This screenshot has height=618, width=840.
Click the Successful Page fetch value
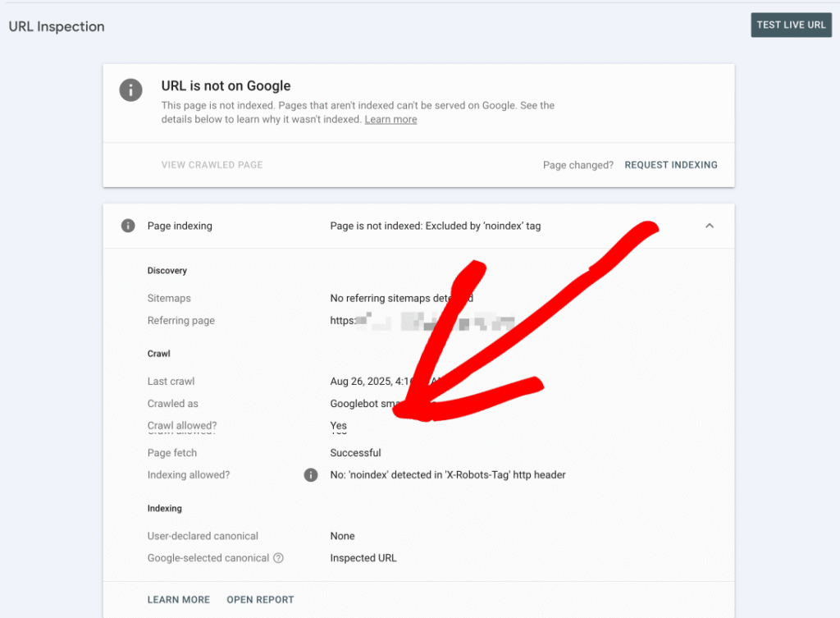(x=355, y=453)
